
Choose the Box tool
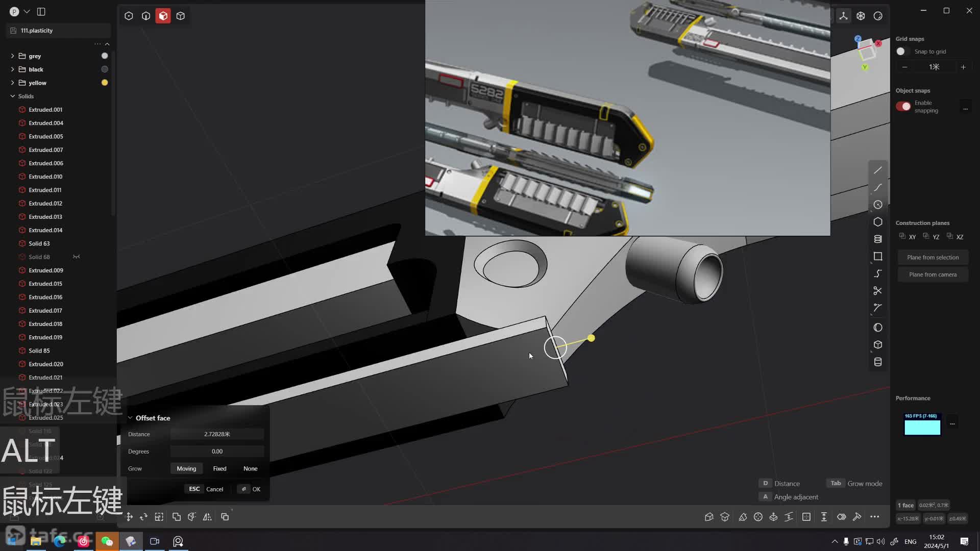[x=878, y=345]
